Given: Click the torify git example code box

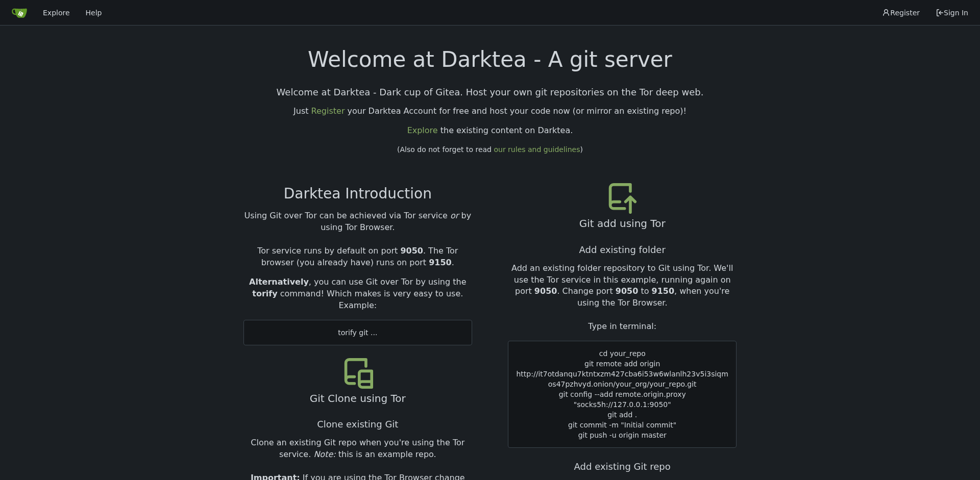Looking at the screenshot, I should [357, 333].
